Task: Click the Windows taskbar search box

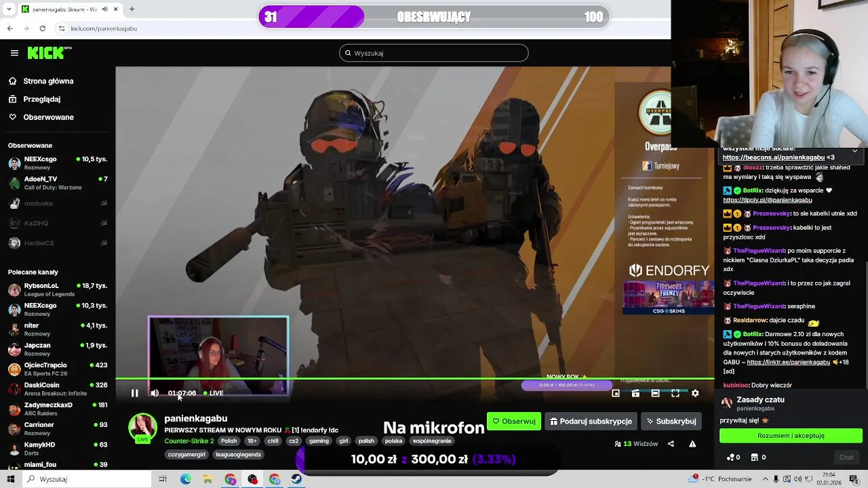Action: point(86,479)
